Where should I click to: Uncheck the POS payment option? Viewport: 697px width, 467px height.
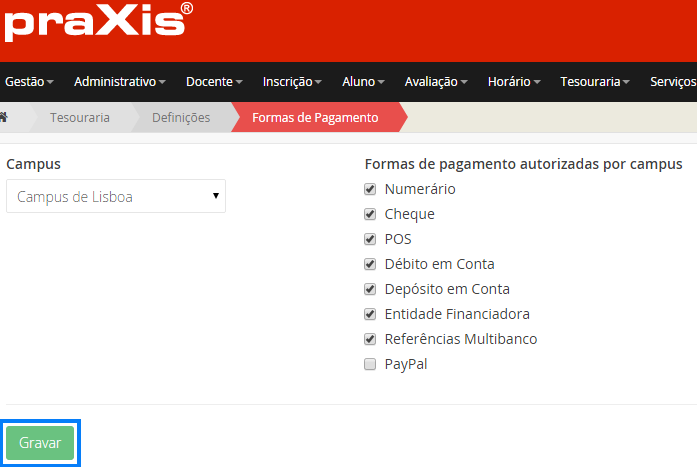370,239
